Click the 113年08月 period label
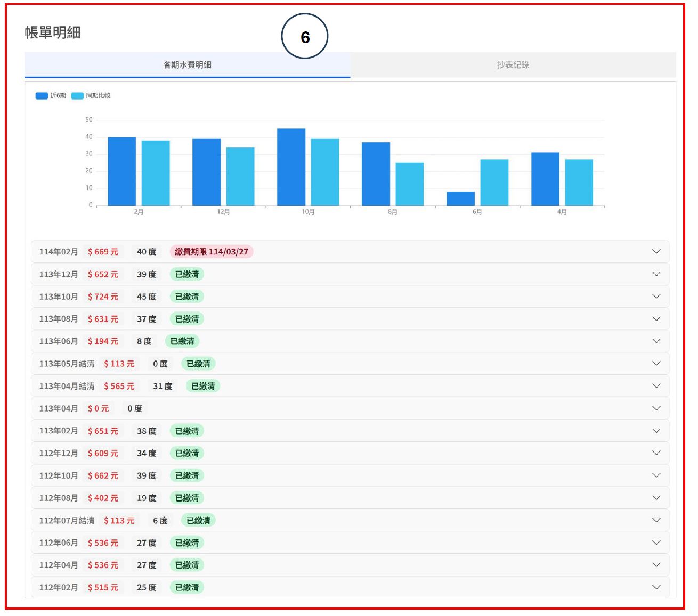The height and width of the screenshot is (616, 698). tap(59, 319)
